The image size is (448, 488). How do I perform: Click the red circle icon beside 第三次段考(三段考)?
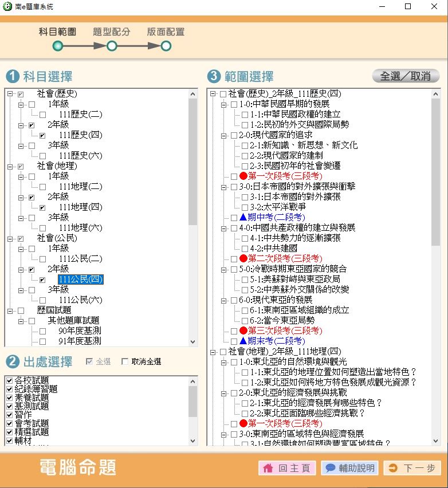point(243,330)
